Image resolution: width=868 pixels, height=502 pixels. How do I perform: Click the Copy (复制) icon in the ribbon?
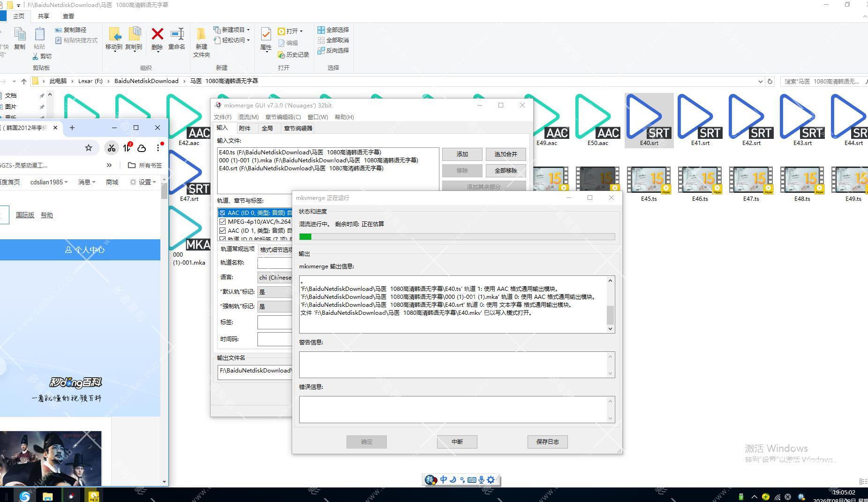[20, 35]
